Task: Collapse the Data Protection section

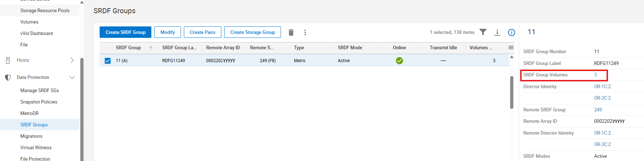Action: click(72, 77)
